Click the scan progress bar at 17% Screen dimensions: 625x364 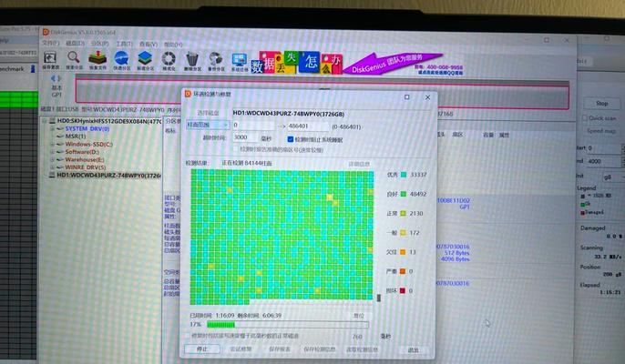287,325
